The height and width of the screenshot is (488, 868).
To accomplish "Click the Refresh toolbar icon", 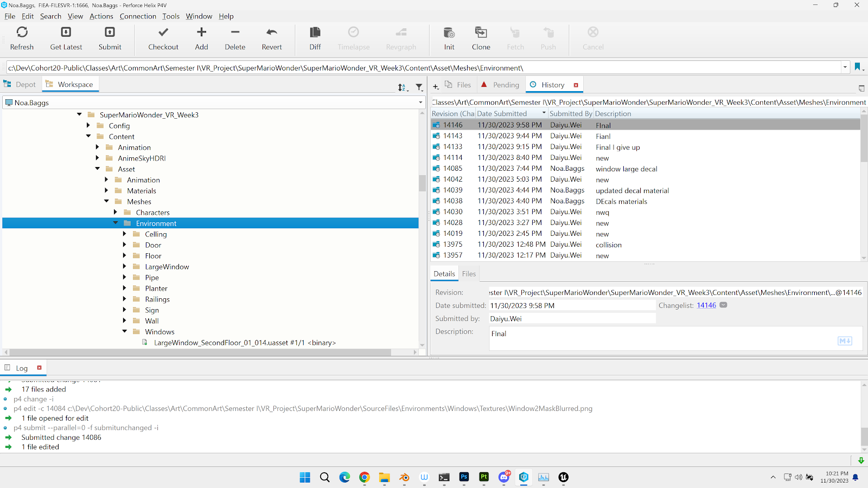I will [x=22, y=33].
